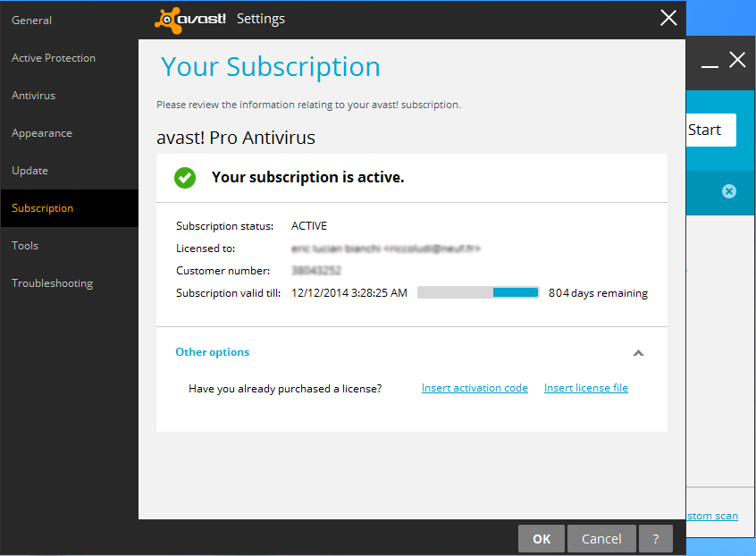756x556 pixels.
Task: Select the Subscription sidebar item
Action: tap(69, 208)
